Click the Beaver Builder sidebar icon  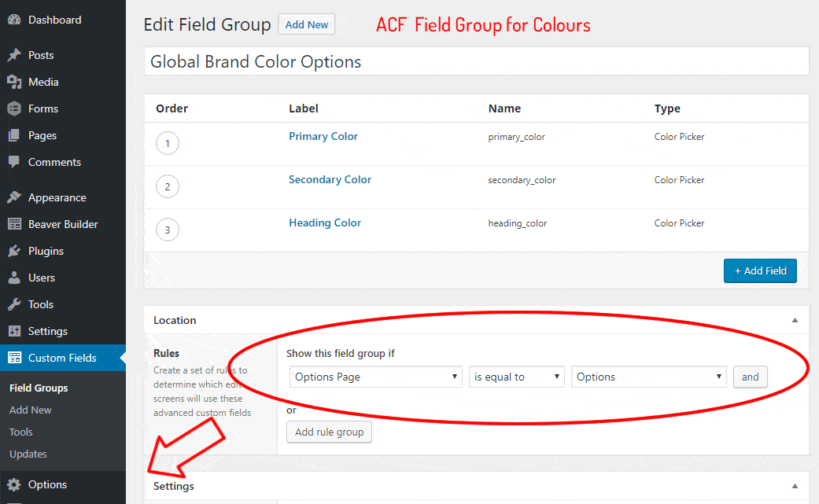[x=14, y=224]
